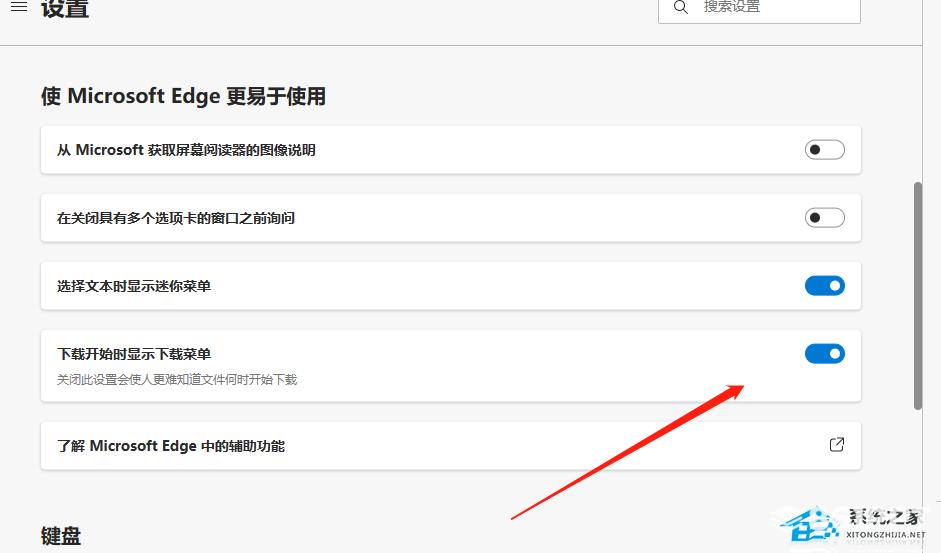This screenshot has height=553, width=941.
Task: Click the search magnifier icon
Action: (x=681, y=7)
